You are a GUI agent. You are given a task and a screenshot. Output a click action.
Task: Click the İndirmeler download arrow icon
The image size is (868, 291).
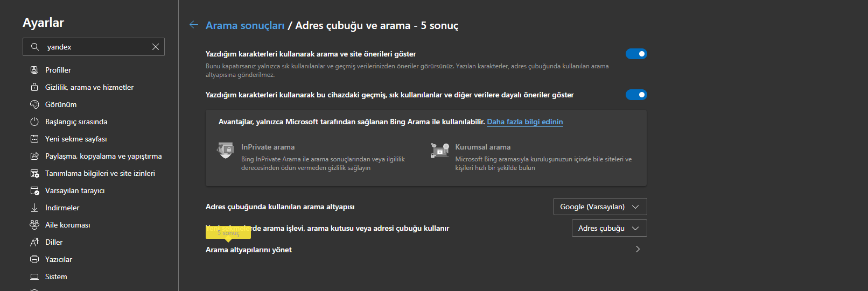tap(34, 208)
